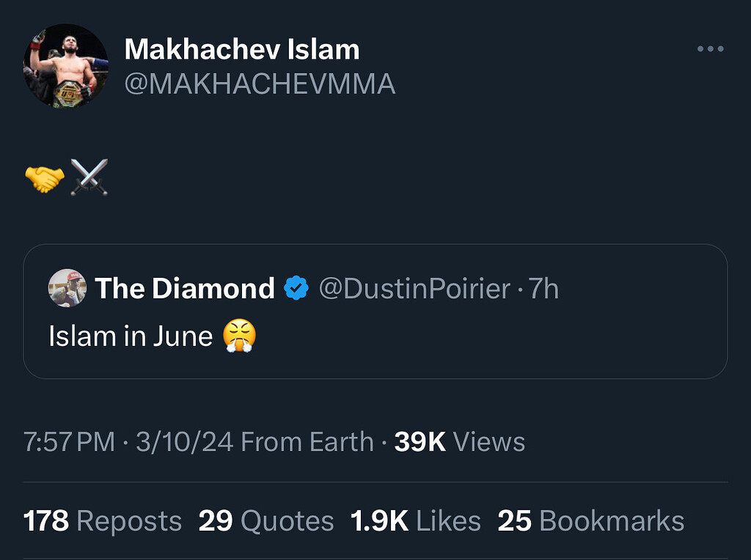This screenshot has height=560, width=751.
Task: View the 29 Quotes list
Action: point(265,520)
